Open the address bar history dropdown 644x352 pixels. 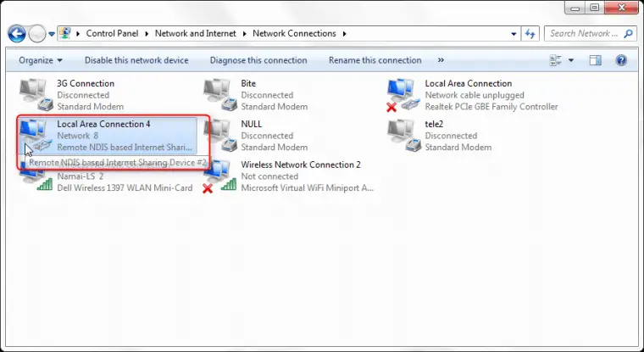click(x=514, y=34)
